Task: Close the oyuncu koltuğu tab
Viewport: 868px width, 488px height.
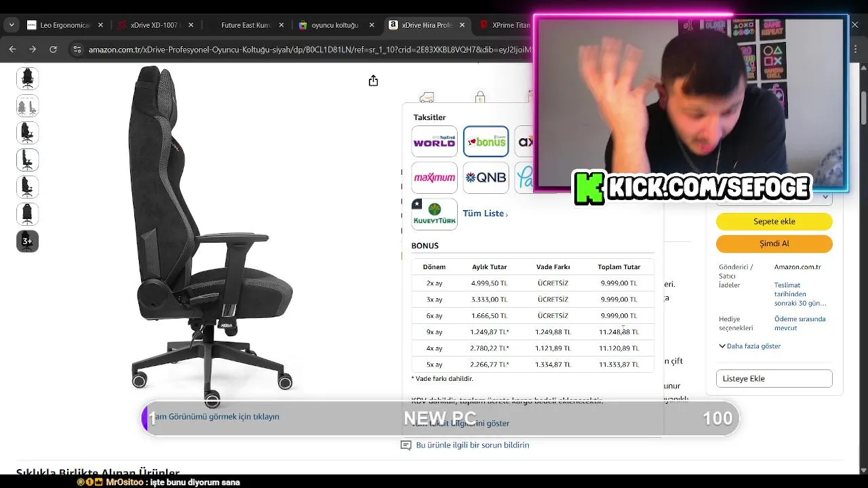Action: click(372, 25)
